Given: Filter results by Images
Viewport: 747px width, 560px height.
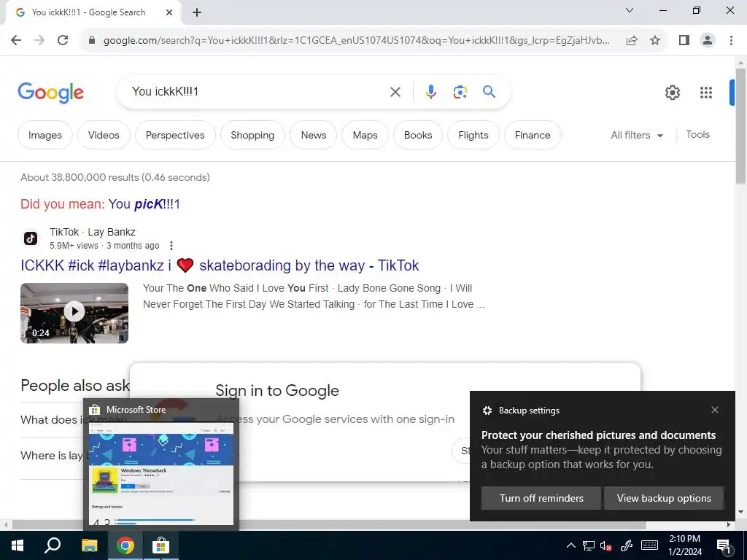Looking at the screenshot, I should click(44, 135).
